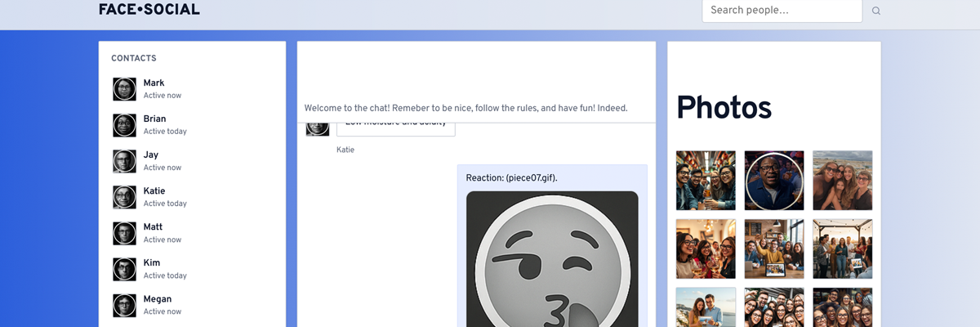
Task: Select contact name Katie in contacts
Action: pos(154,190)
